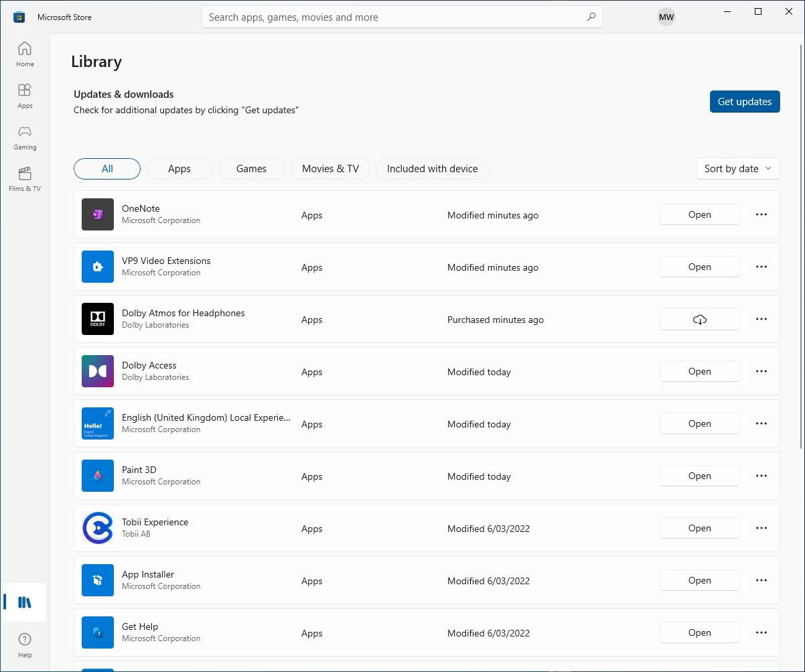
Task: Open more options for Tobii Experience
Action: point(761,528)
